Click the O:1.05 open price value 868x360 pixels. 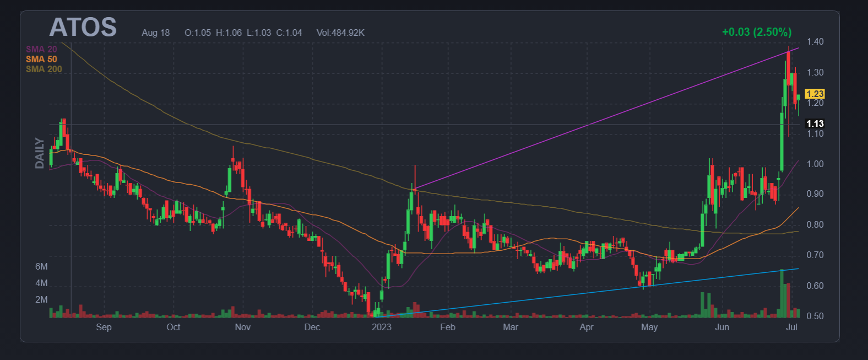[198, 33]
